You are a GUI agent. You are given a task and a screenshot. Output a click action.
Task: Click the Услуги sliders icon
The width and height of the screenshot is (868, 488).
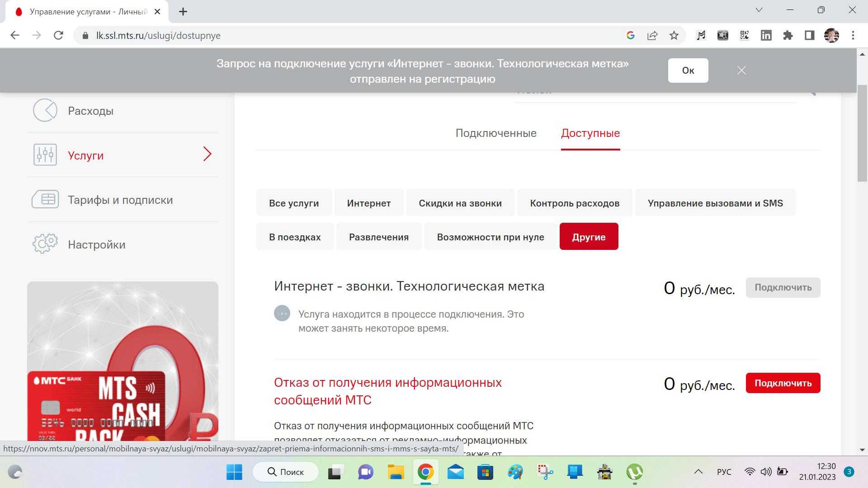tap(45, 155)
